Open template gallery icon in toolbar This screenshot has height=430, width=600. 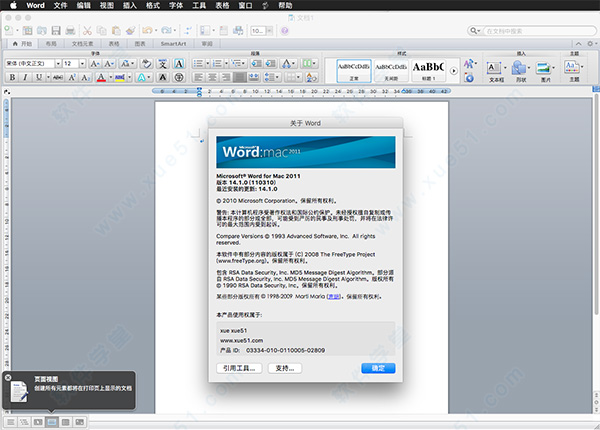pos(28,31)
